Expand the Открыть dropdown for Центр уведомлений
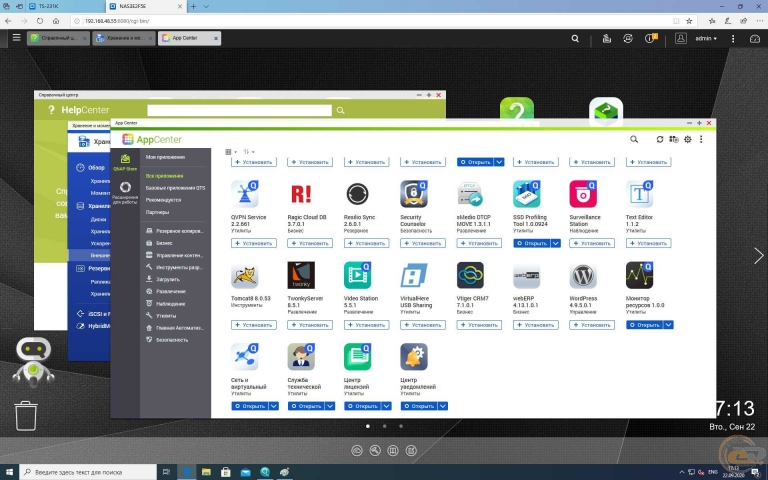This screenshot has height=480, width=768. coord(443,406)
